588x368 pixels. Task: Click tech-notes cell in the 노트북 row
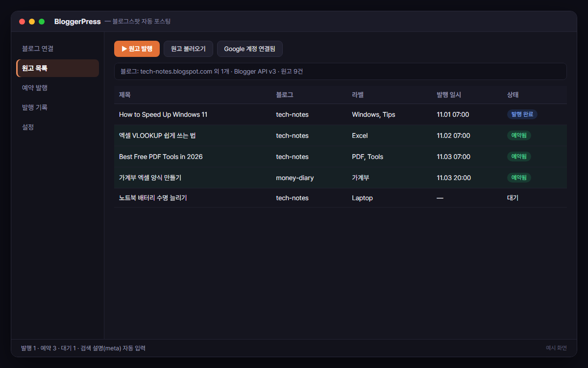pos(293,198)
